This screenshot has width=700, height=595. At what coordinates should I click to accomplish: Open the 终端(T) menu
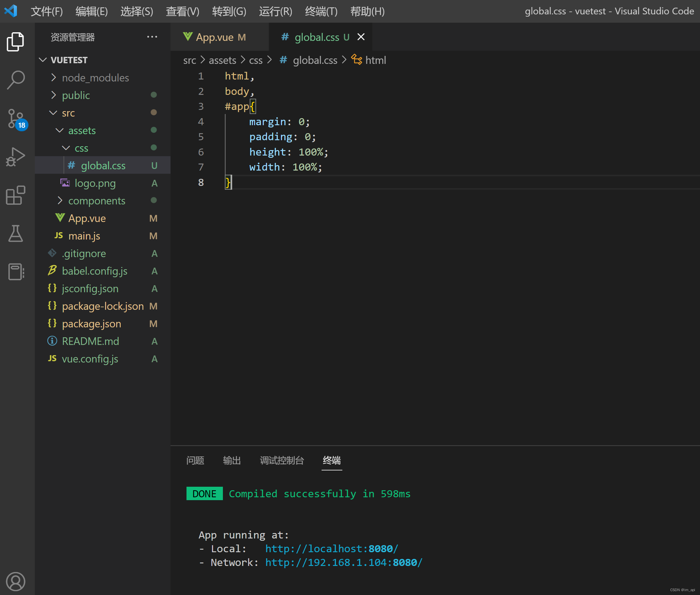click(321, 11)
